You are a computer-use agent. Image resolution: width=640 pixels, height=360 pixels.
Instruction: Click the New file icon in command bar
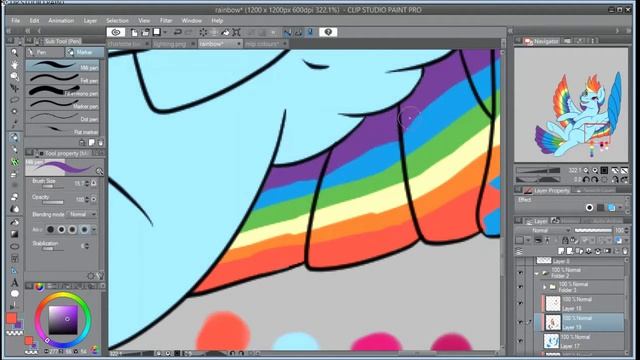pyautogui.click(x=134, y=32)
